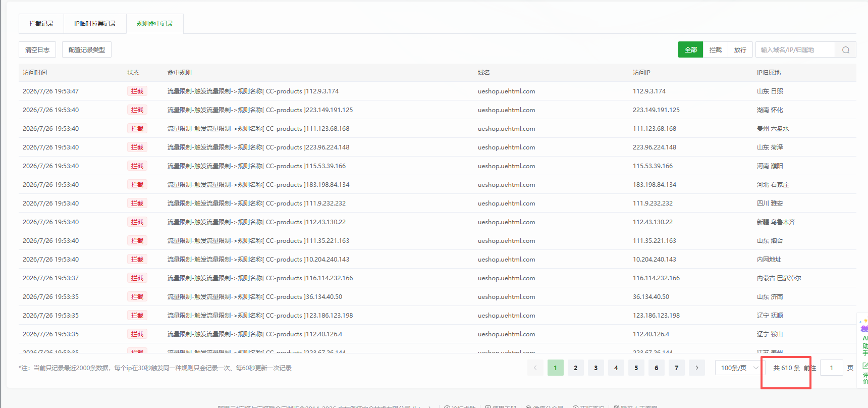Click timestamp 2026/7/26 19:53:47
The height and width of the screenshot is (408, 868).
pyautogui.click(x=50, y=91)
